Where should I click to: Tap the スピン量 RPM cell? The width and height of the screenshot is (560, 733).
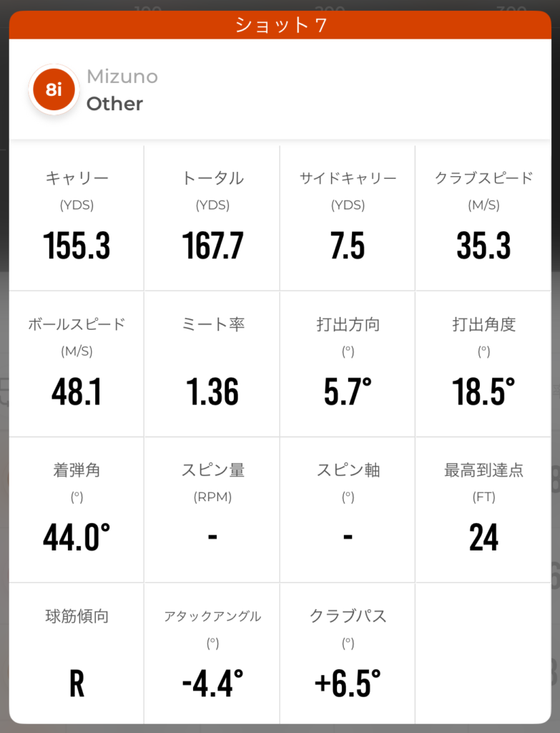point(212,510)
